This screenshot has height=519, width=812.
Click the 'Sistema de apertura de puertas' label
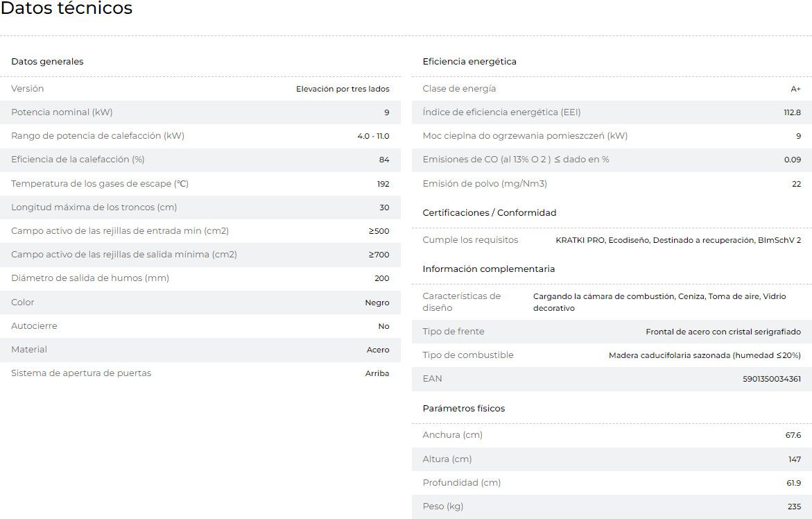point(81,373)
